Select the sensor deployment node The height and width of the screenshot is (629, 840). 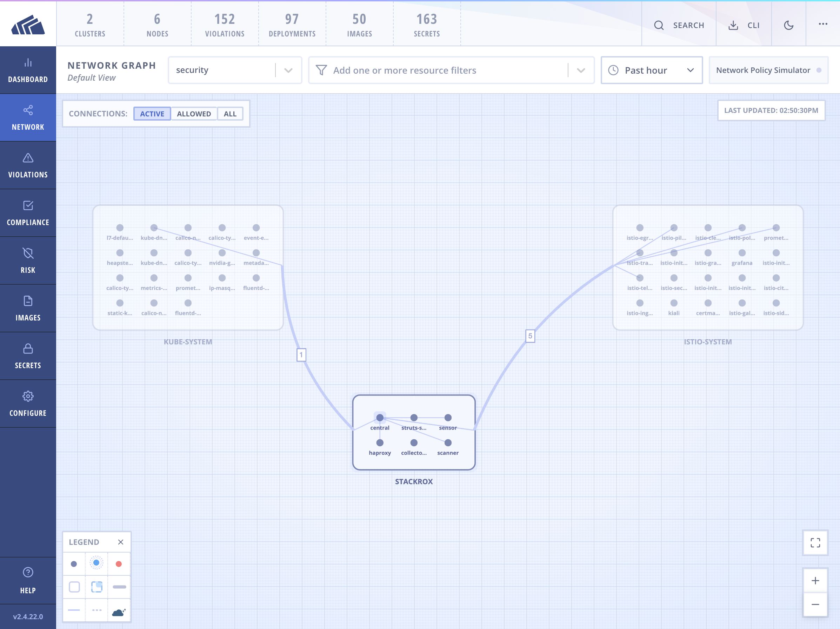pyautogui.click(x=448, y=418)
